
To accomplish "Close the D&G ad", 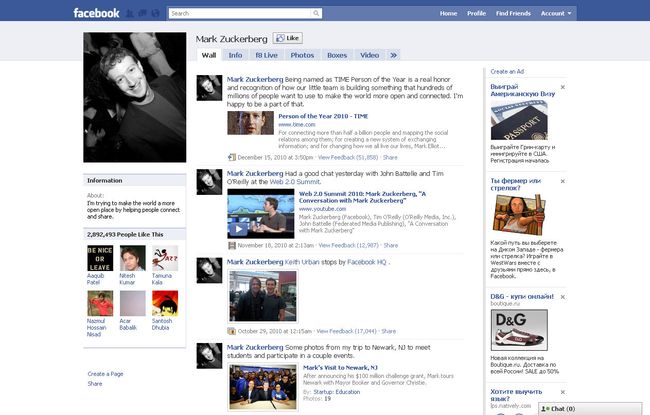I will click(563, 297).
